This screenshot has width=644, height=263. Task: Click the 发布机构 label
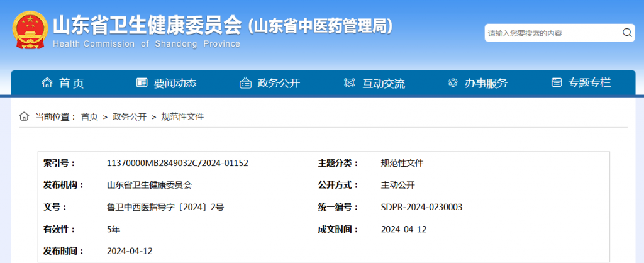click(64, 186)
